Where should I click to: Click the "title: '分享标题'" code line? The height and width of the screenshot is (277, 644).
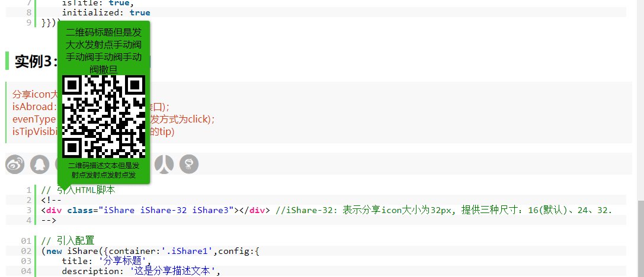click(107, 261)
